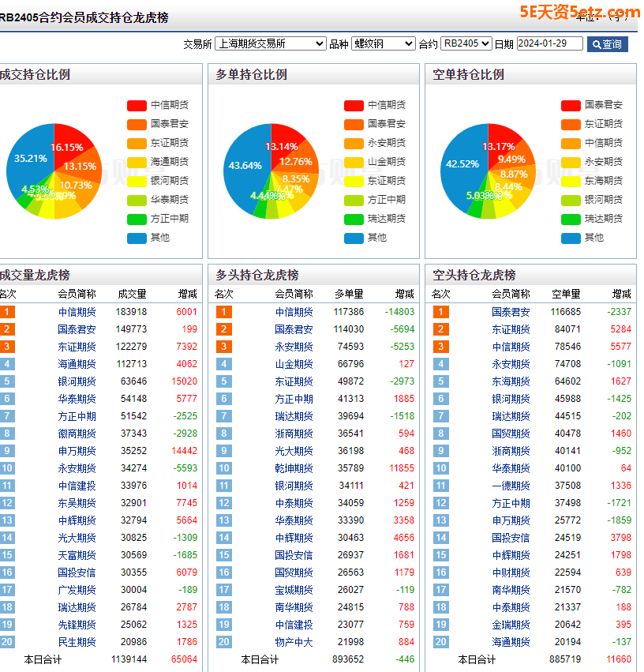The image size is (644, 672).
Task: Open 物产中大 link in 多头持仓龙虎榜
Action: tap(294, 641)
